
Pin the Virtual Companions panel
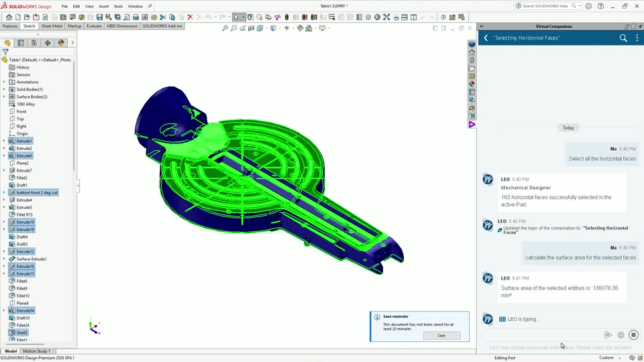point(640,26)
